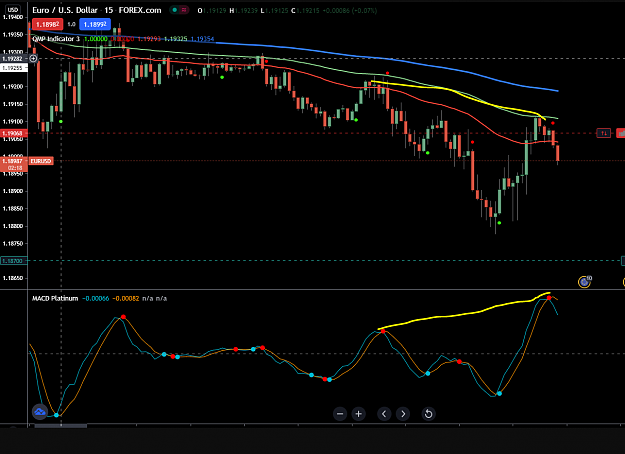Image resolution: width=625 pixels, height=454 pixels.
Task: Click the plus icon beside the 1.19282 price
Action: (x=33, y=59)
